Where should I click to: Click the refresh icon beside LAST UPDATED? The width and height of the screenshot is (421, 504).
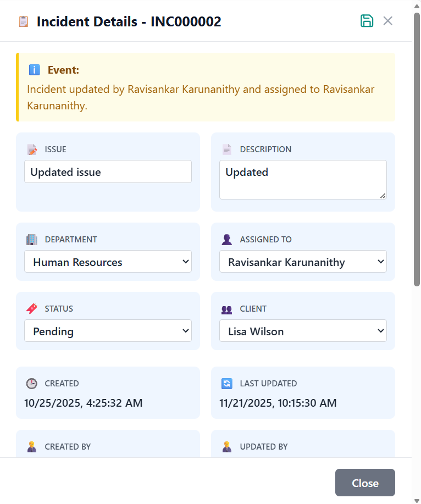point(227,384)
